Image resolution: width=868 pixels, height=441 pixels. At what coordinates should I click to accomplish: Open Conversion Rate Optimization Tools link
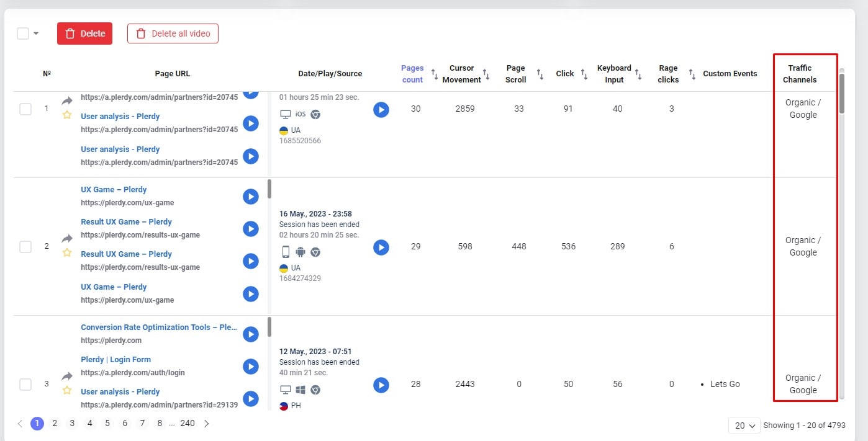point(159,327)
